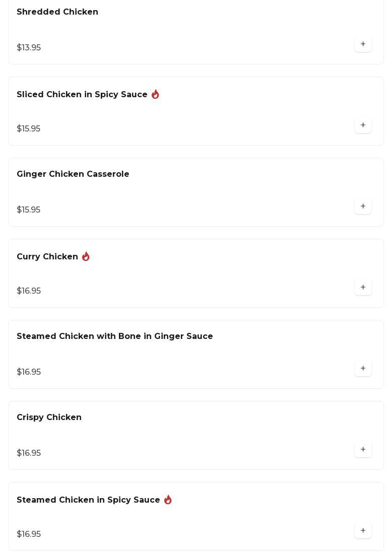
Task: Click the $13.95 price of Shredded Chicken
Action: (29, 48)
